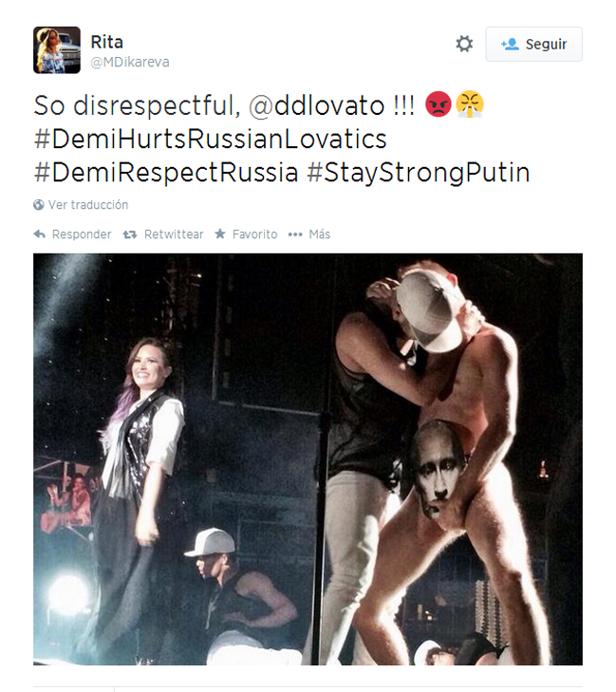Click the retweet arrows icon
The height and width of the screenshot is (692, 616).
click(130, 234)
